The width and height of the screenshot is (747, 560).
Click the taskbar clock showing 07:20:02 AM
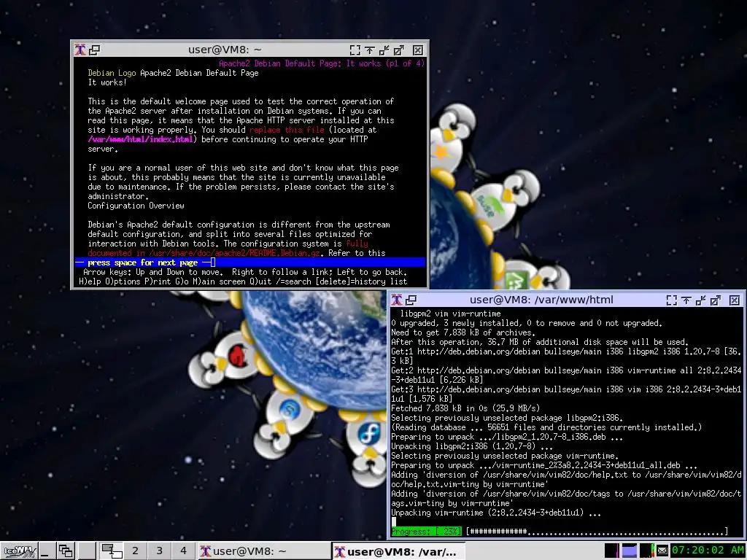point(708,551)
